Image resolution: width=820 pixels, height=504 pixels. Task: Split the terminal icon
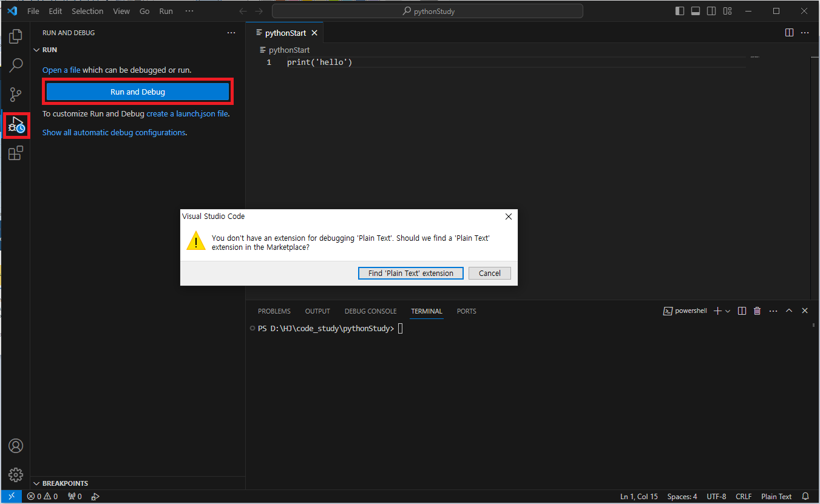pos(742,311)
